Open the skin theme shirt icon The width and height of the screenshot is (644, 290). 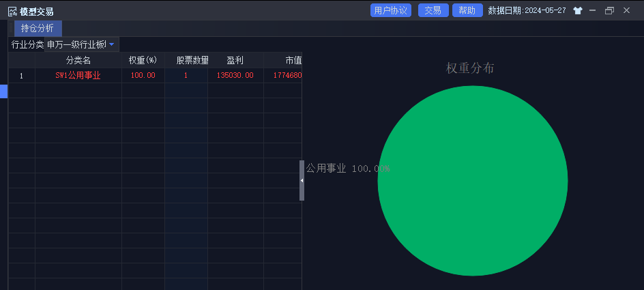click(578, 11)
